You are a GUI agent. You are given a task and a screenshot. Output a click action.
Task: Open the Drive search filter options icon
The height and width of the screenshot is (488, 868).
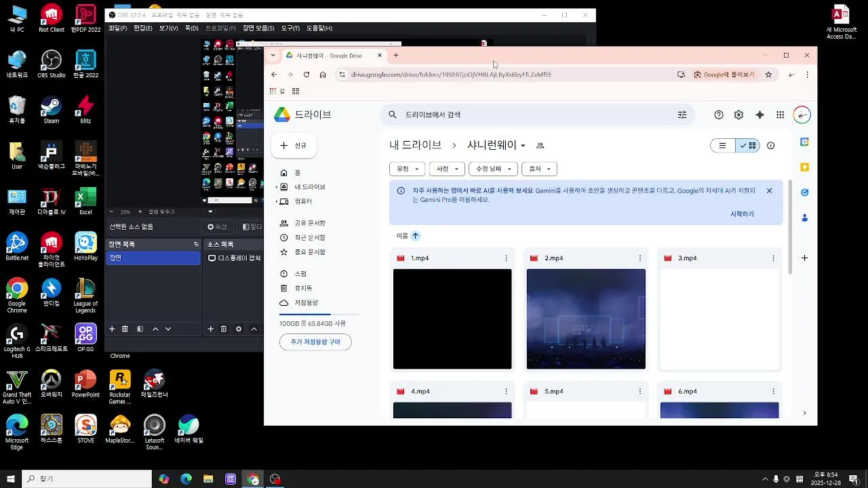(682, 115)
